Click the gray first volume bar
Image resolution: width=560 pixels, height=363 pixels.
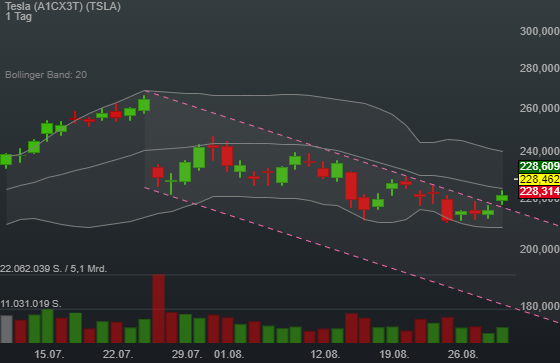pyautogui.click(x=6, y=329)
